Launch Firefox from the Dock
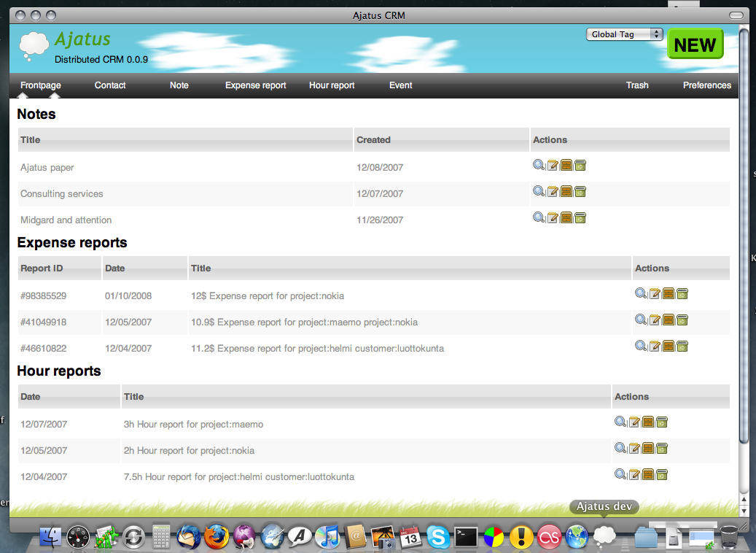 216,538
